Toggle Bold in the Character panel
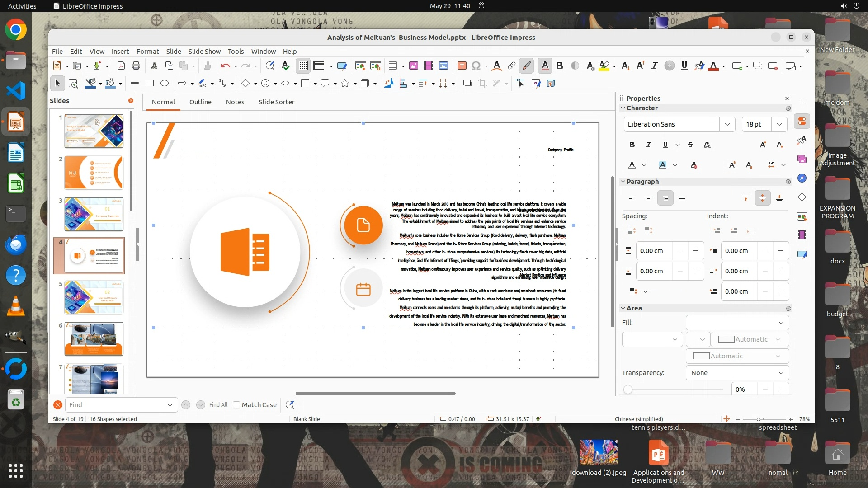Viewport: 868px width, 488px height. (x=632, y=145)
